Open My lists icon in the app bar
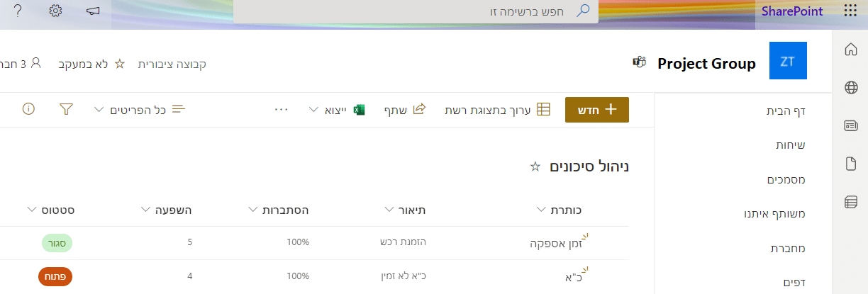This screenshot has width=868, height=294. (851, 203)
